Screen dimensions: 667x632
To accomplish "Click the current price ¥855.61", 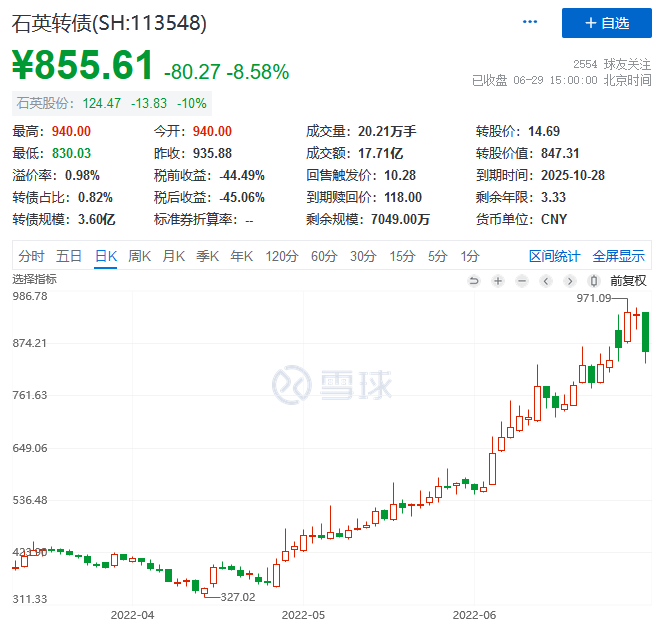I will 82,65.
